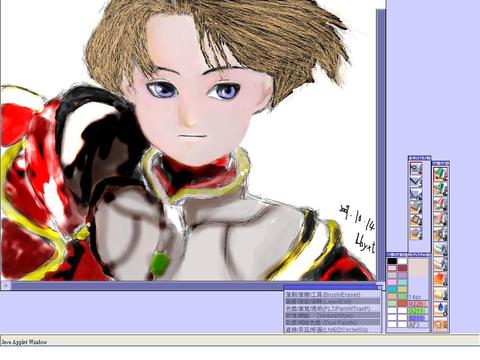Screen dimensions: 480x360
Task: Pick the mauve purple color swatch
Action: pyautogui.click(x=402, y=275)
